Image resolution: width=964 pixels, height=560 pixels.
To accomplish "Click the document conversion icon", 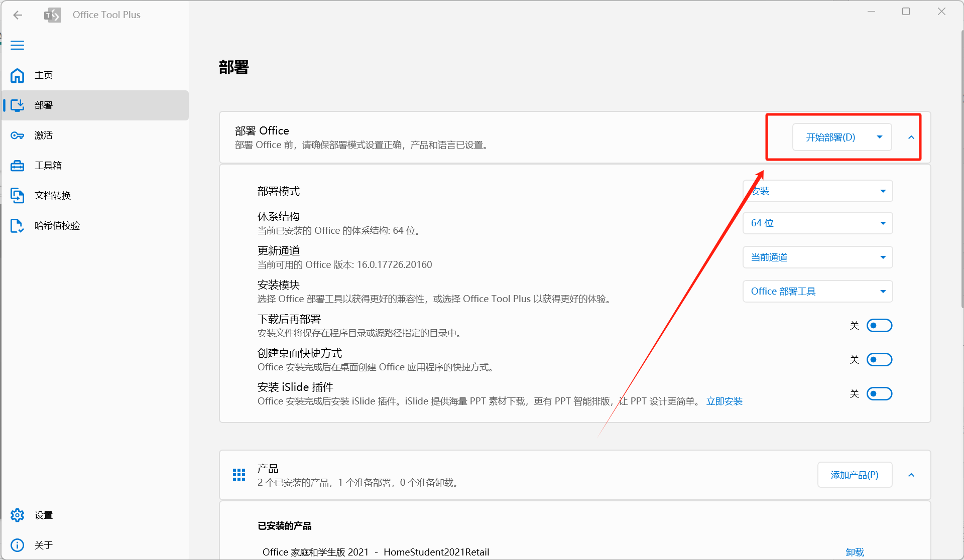I will tap(18, 195).
